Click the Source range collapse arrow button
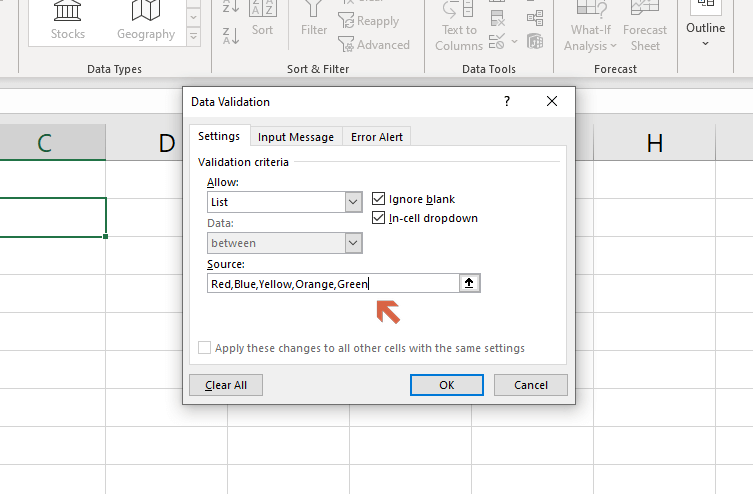The width and height of the screenshot is (753, 494). click(x=469, y=283)
